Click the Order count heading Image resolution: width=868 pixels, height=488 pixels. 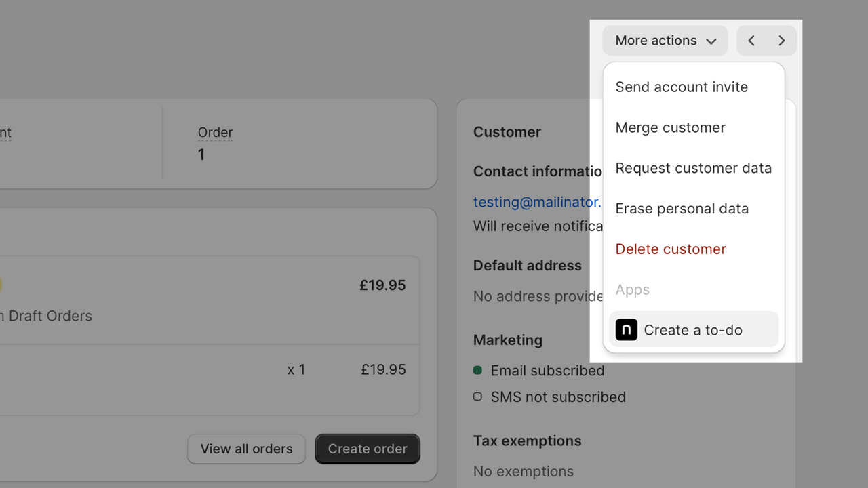pyautogui.click(x=215, y=132)
